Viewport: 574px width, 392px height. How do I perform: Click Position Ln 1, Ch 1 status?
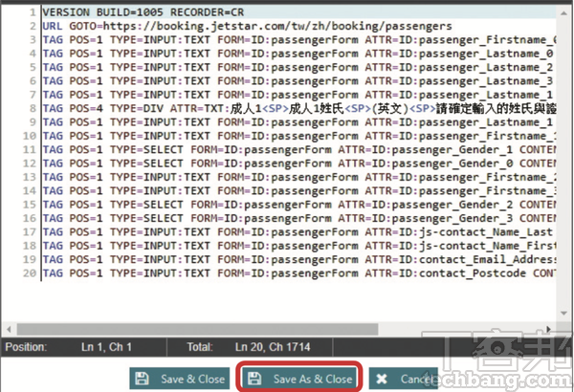(x=69, y=347)
